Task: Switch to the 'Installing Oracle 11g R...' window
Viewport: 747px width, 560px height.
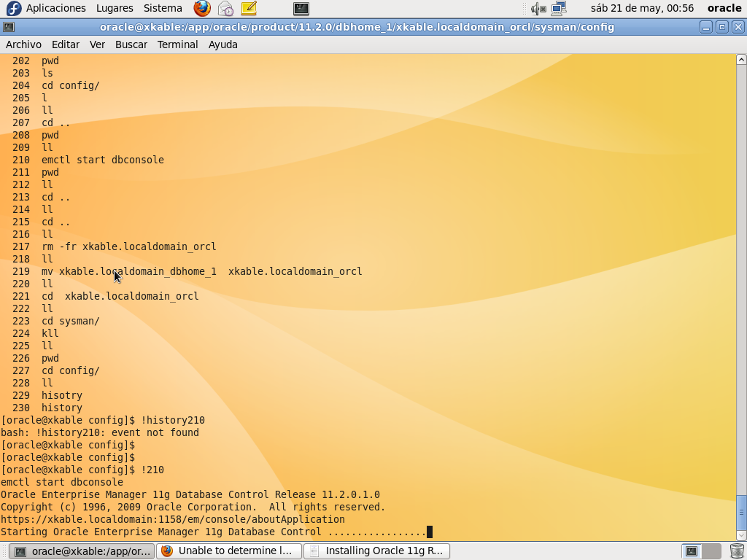Action: coord(377,551)
